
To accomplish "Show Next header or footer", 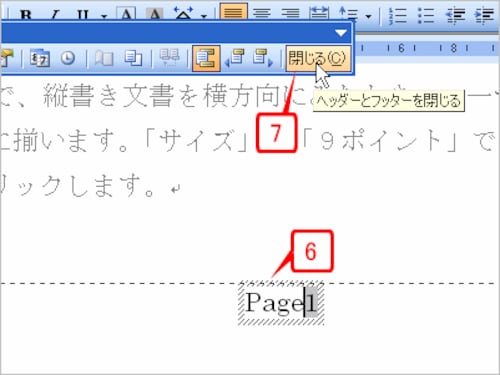I will [263, 58].
